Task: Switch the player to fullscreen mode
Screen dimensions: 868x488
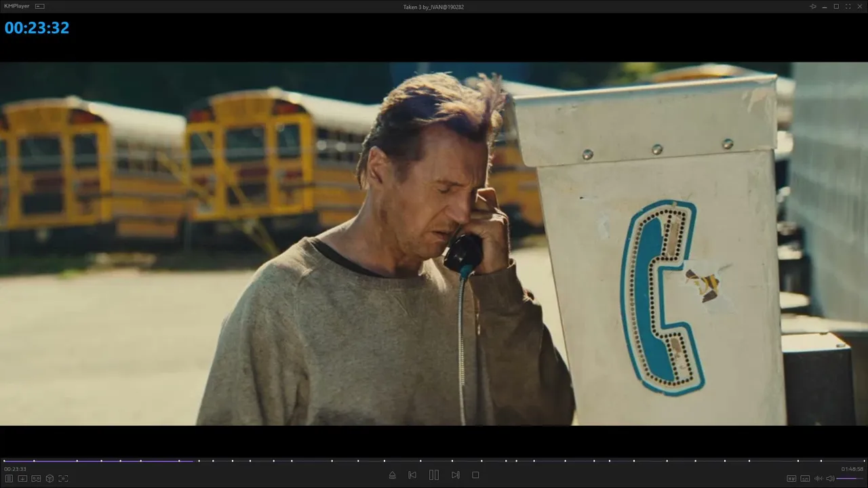Action: [x=848, y=6]
